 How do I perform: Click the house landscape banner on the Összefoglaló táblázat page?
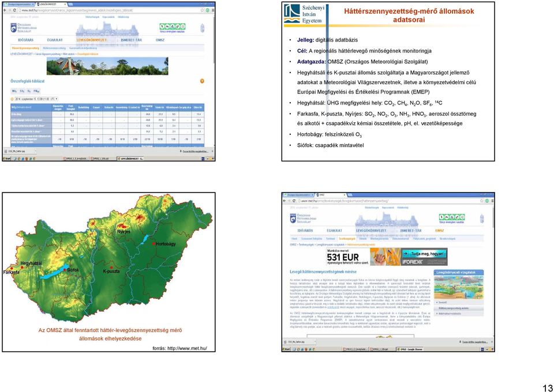[107, 66]
